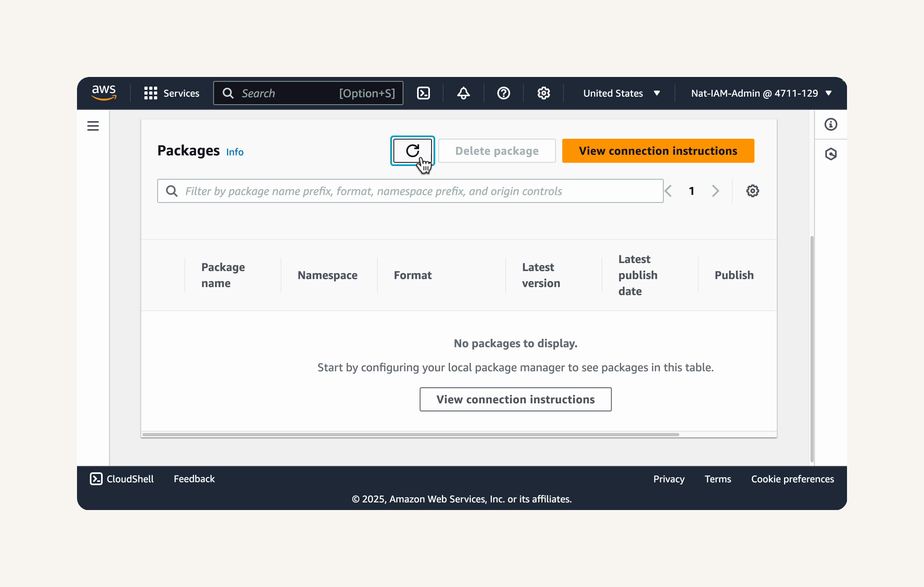Click the outlined View connection instructions button
The width and height of the screenshot is (924, 587).
pyautogui.click(x=516, y=399)
